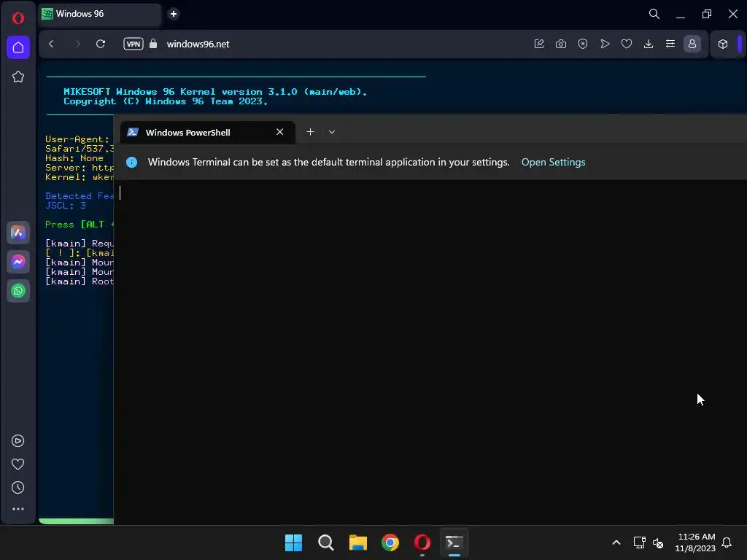The height and width of the screenshot is (560, 747).
Task: Open muted volume tray icon
Action: point(658,542)
